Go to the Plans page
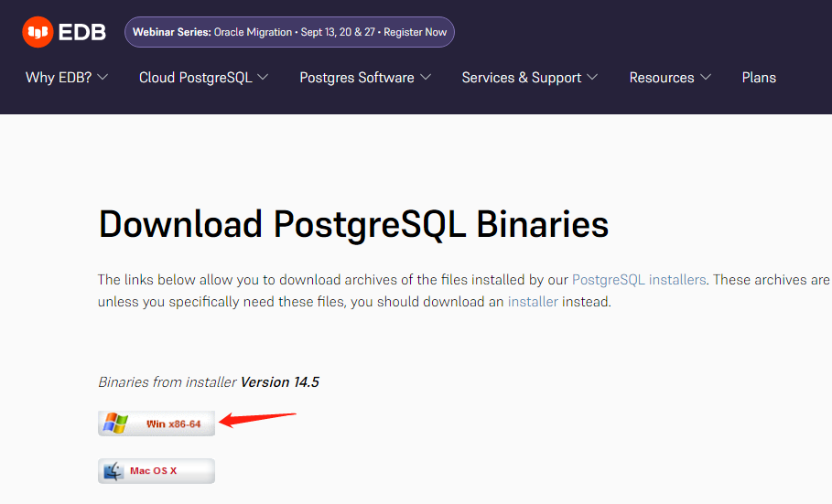The image size is (832, 504). tap(759, 78)
